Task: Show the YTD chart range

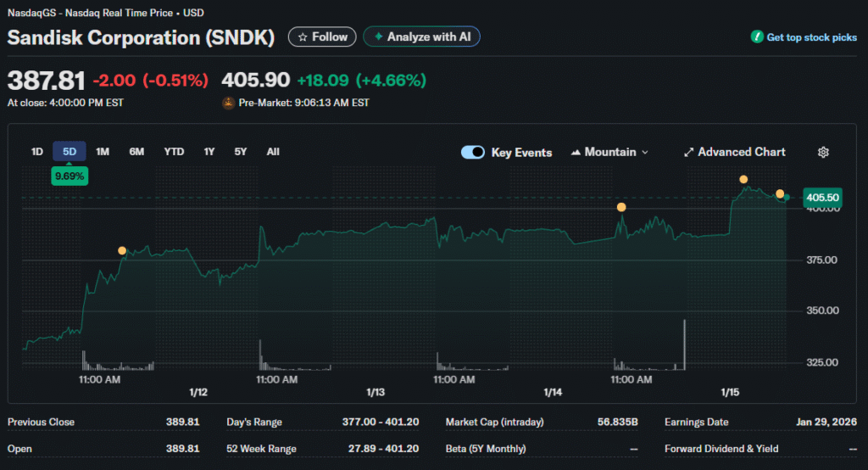Action: [174, 152]
